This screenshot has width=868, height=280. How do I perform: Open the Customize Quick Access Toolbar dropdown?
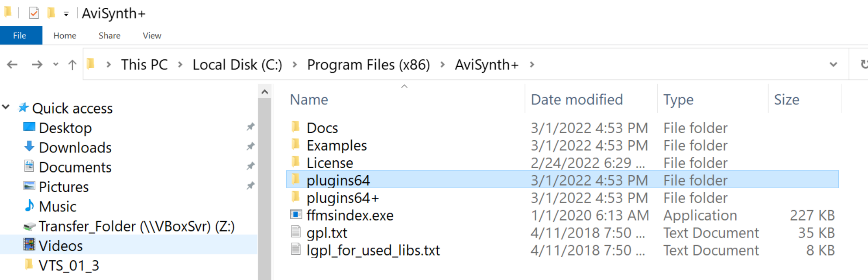(66, 14)
